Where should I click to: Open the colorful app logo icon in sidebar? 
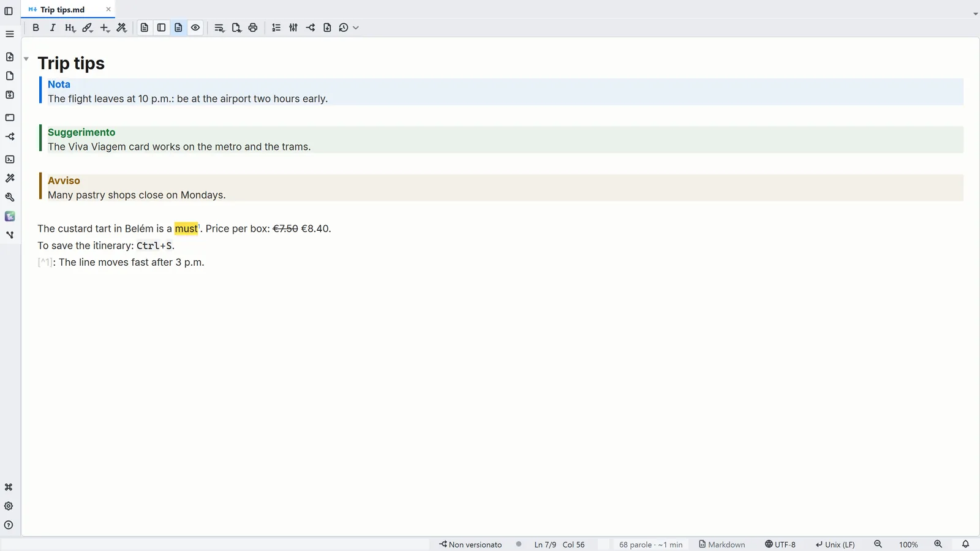click(x=10, y=216)
